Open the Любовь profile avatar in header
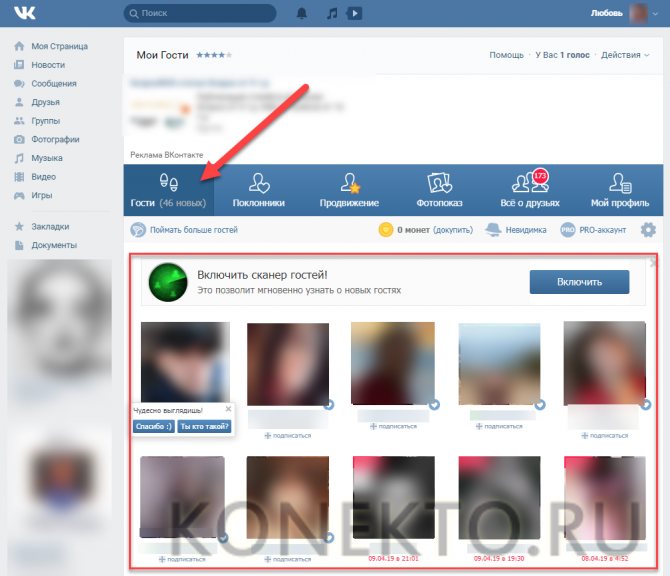Viewport: 670px width, 576px height. [x=638, y=13]
